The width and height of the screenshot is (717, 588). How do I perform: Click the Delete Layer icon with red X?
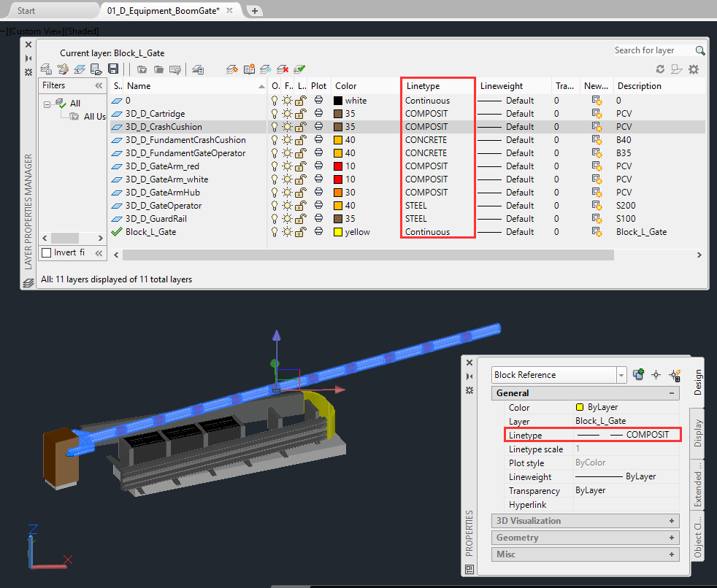point(283,69)
